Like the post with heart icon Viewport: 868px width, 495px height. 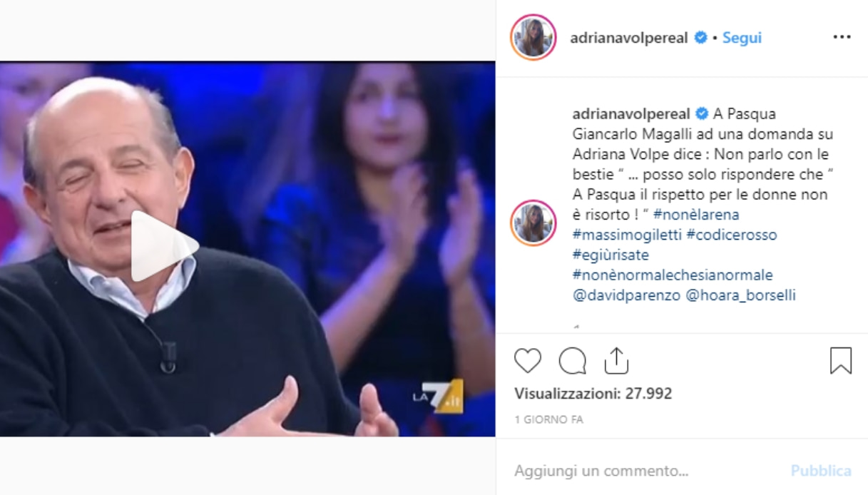528,361
